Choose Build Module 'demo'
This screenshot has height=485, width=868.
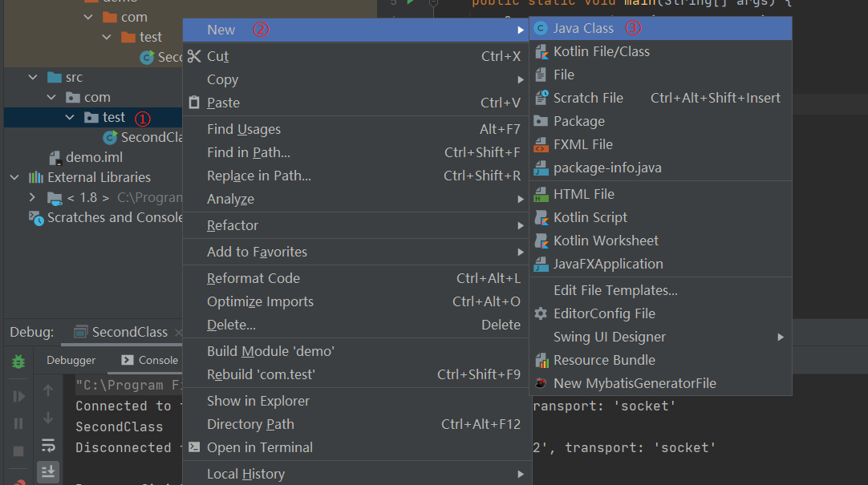coord(357,351)
